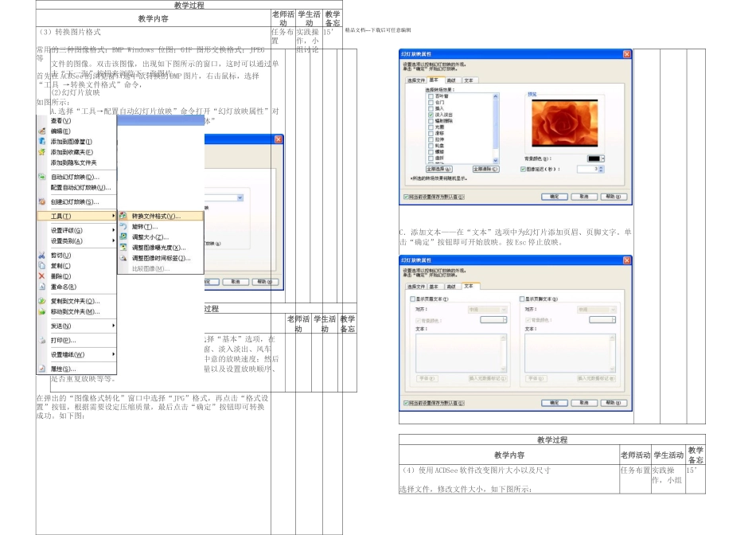Open footer 对齐 alignment dropdown
756x535 pixels.
click(x=597, y=309)
